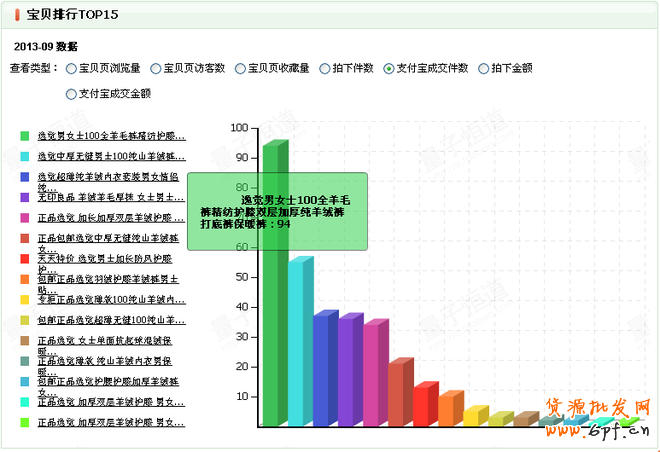Choose the 支付宝成交金额 radio button
The width and height of the screenshot is (660, 452).
coord(71,94)
